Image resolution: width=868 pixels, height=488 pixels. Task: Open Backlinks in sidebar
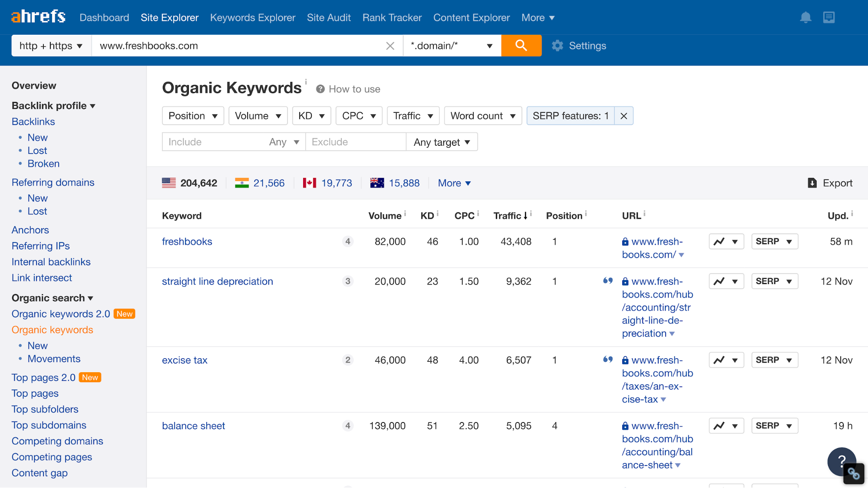coord(33,121)
